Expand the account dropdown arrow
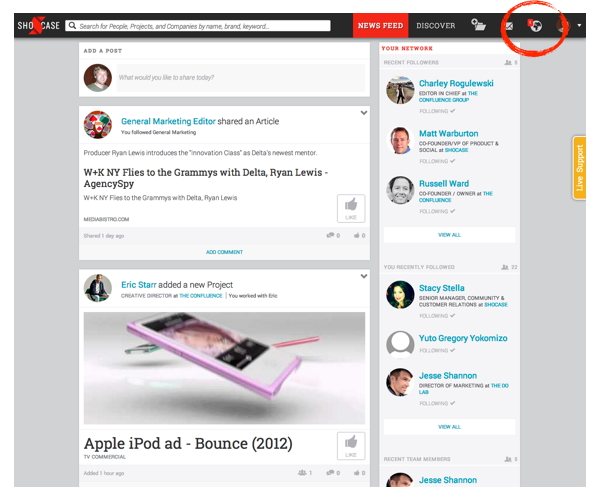Viewport: 600px width, 500px height. [579, 25]
